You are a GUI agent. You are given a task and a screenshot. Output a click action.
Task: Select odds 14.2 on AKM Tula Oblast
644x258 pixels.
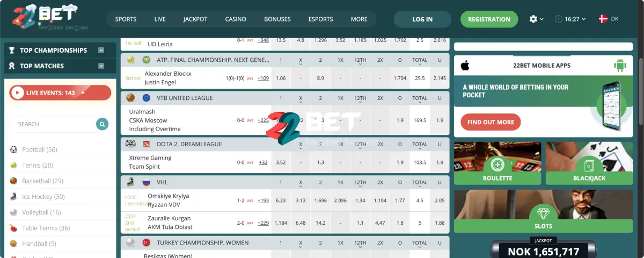point(320,223)
